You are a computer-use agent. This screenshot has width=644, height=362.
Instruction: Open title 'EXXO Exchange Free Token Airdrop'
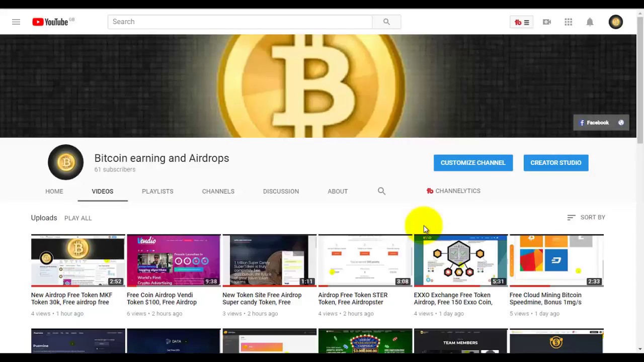pos(453,299)
